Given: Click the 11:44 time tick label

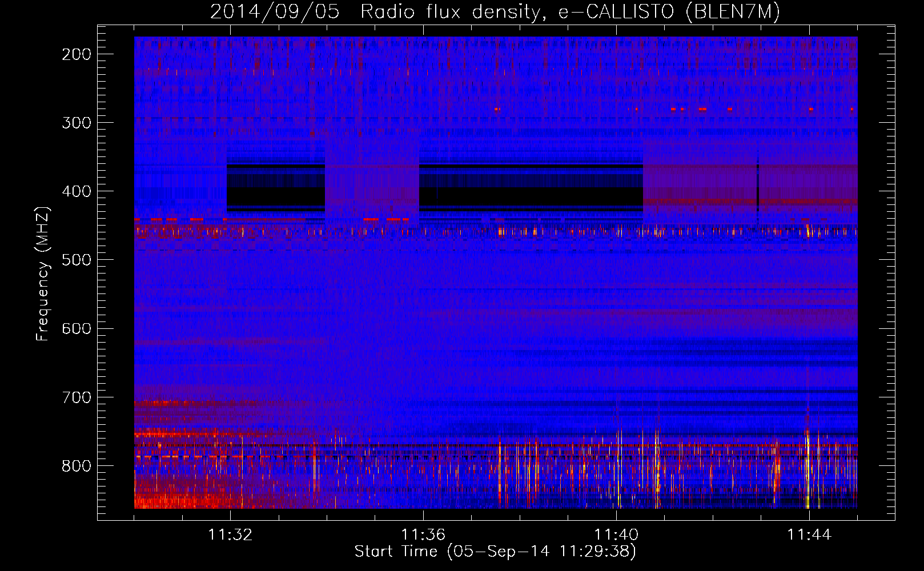Looking at the screenshot, I should 809,535.
